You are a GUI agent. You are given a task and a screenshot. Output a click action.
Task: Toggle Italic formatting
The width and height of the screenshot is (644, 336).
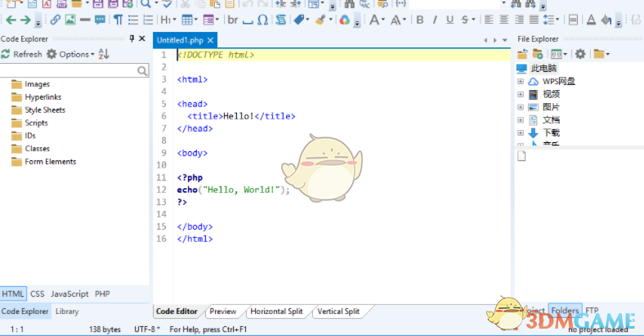pos(436,20)
